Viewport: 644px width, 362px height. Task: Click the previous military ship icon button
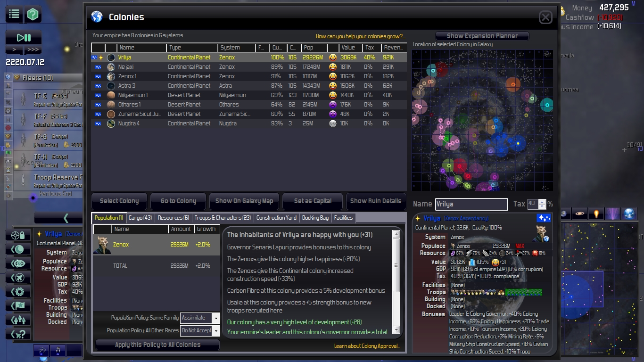click(x=18, y=277)
